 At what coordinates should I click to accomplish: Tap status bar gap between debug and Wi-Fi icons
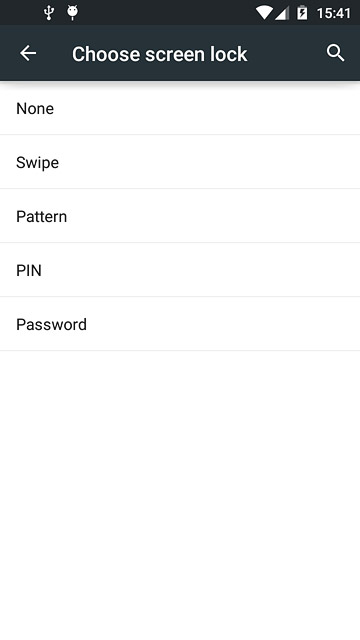point(167,13)
